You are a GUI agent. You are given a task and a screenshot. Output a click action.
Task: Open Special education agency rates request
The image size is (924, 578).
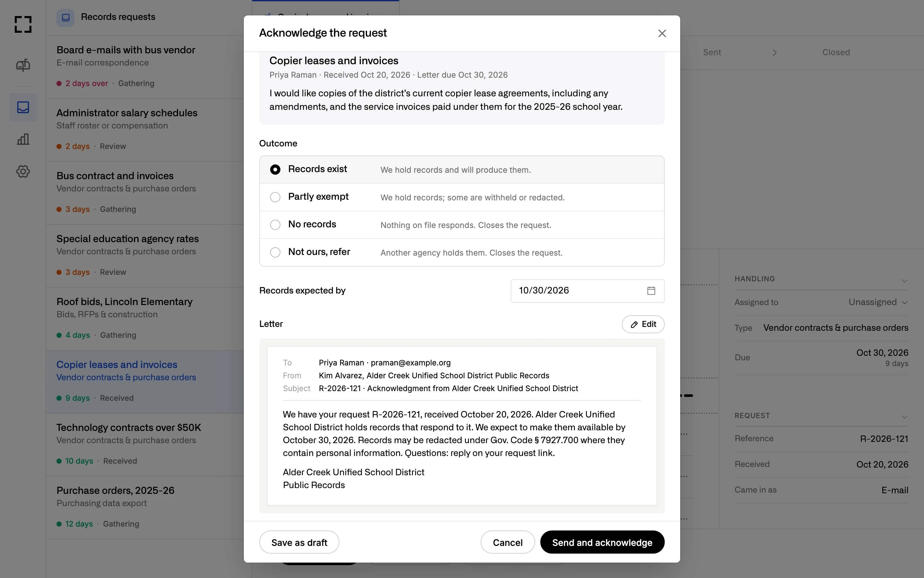pos(145,256)
